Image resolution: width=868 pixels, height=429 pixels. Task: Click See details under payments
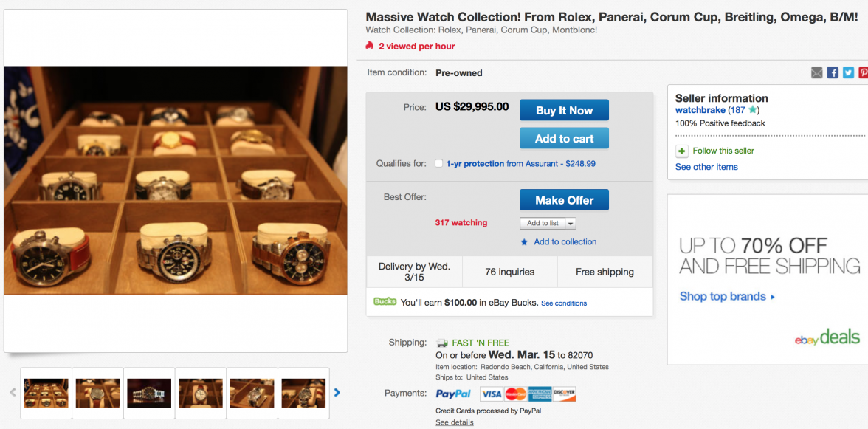tap(454, 422)
